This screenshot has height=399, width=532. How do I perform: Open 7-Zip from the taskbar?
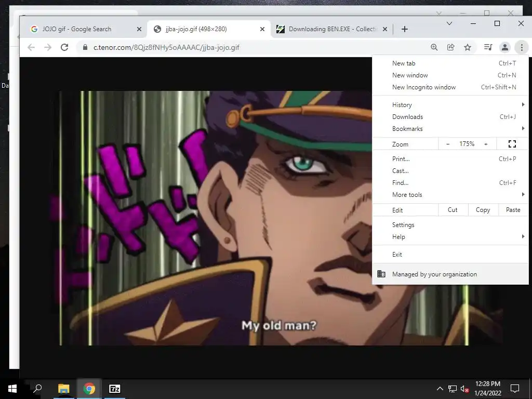[x=115, y=389]
